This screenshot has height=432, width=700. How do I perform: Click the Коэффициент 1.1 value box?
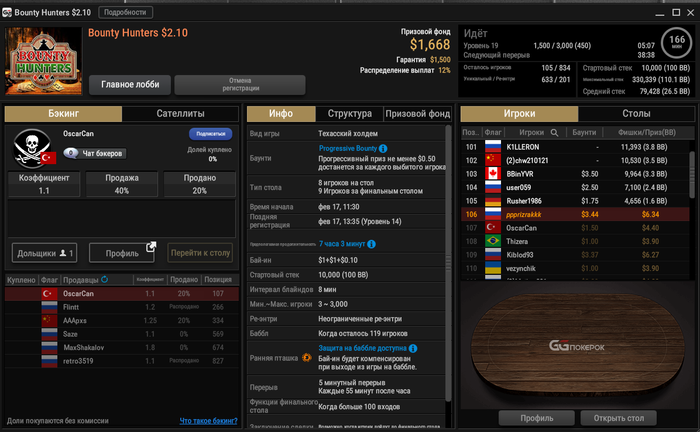pos(44,184)
